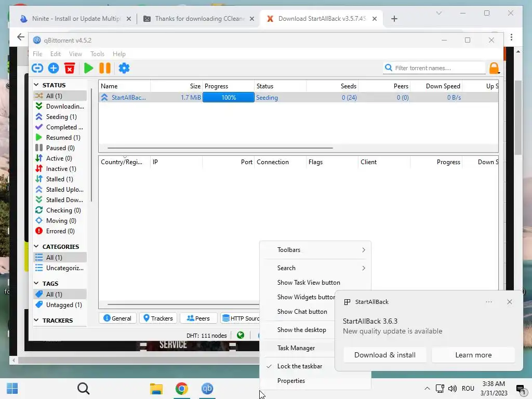Collapse the CATEGORIES section
The height and width of the screenshot is (399, 532).
(37, 246)
